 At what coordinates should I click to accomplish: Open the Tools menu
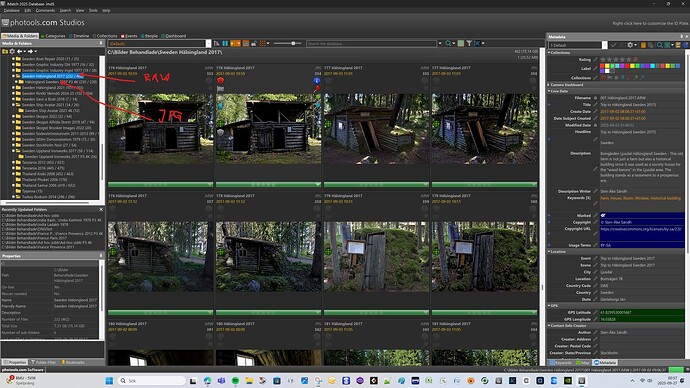pyautogui.click(x=93, y=10)
